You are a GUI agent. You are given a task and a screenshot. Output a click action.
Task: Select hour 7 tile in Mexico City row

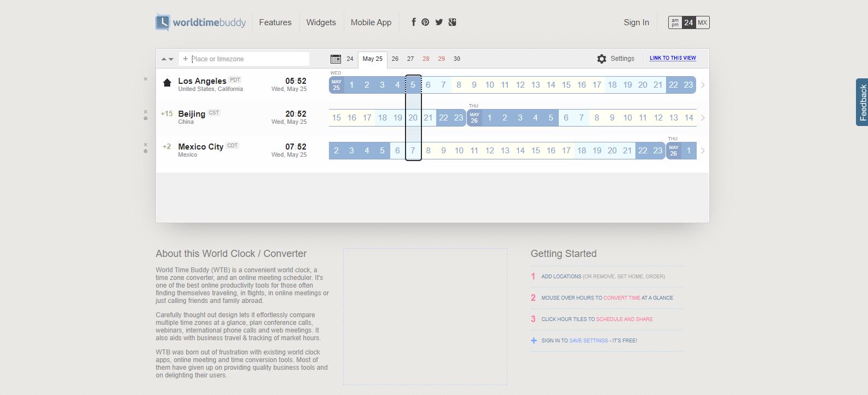(x=413, y=151)
